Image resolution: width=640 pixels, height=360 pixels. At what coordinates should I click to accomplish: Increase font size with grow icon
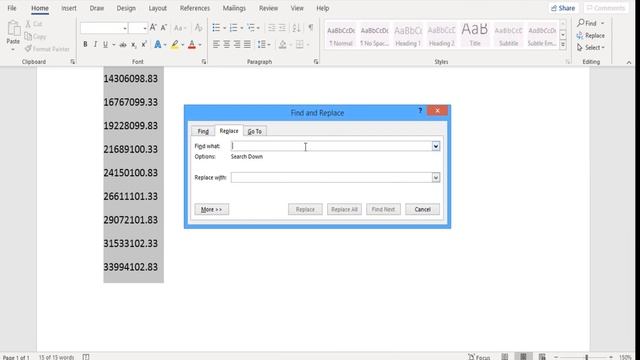[x=153, y=28]
